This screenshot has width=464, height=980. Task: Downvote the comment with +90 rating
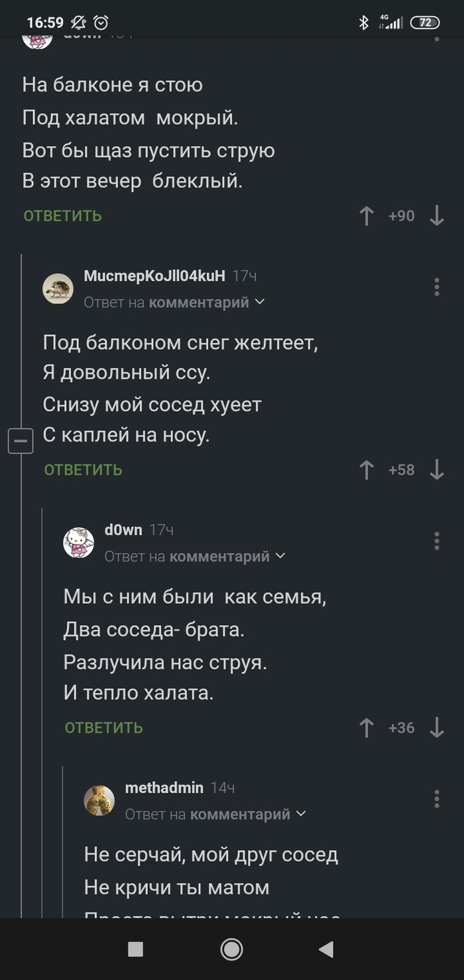[437, 215]
